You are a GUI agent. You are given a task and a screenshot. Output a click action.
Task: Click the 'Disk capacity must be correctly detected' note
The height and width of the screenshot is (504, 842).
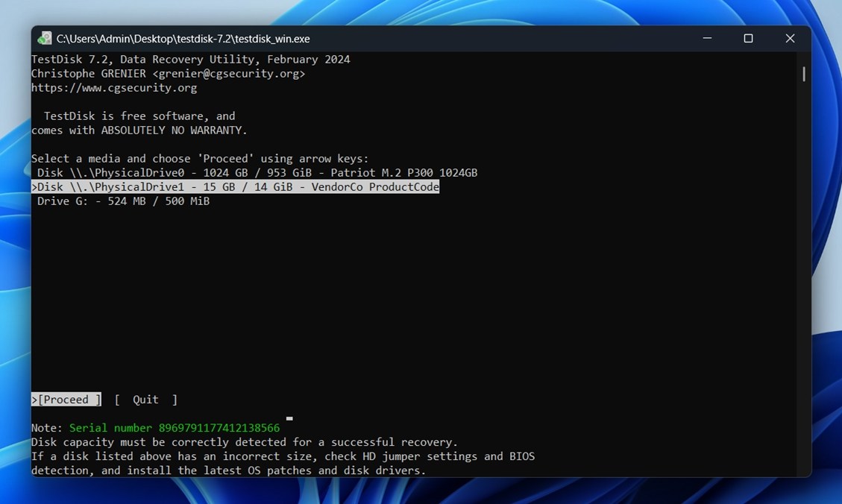(245, 442)
